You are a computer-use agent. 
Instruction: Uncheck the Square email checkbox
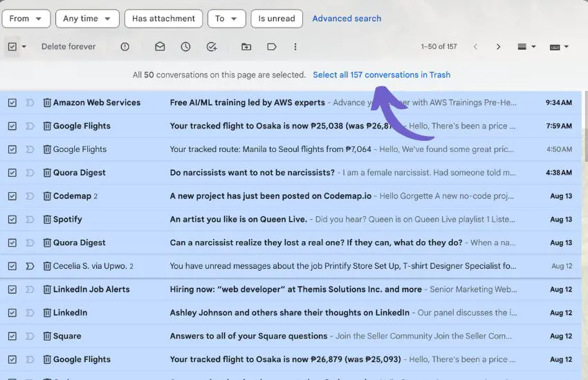click(x=12, y=336)
